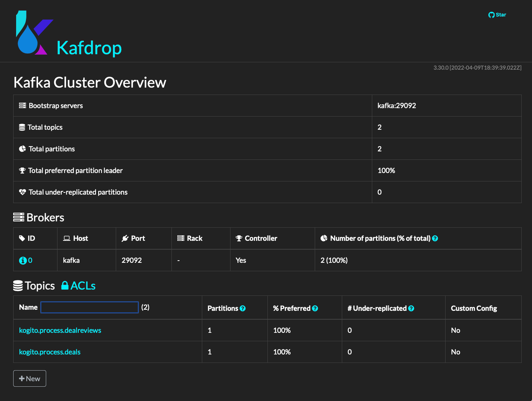Click the info icon beside broker ID 0
The width and height of the screenshot is (532, 401).
coord(23,261)
